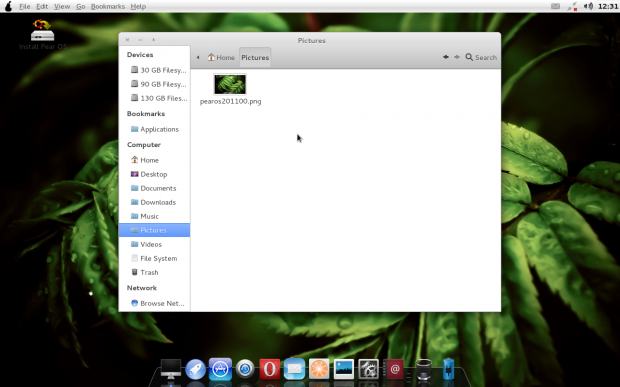Screen dimensions: 620x387
Task: Click the Search button
Action: [481, 57]
